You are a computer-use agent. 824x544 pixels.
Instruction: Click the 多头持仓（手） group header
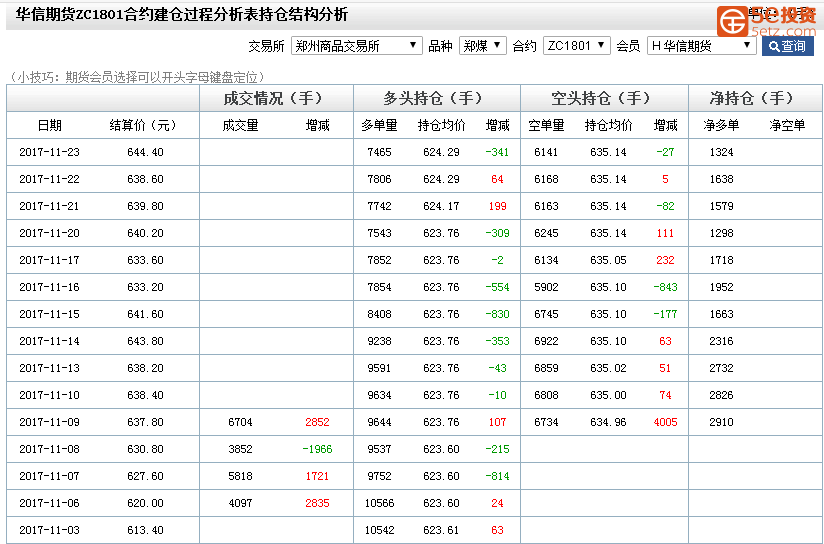[x=437, y=98]
